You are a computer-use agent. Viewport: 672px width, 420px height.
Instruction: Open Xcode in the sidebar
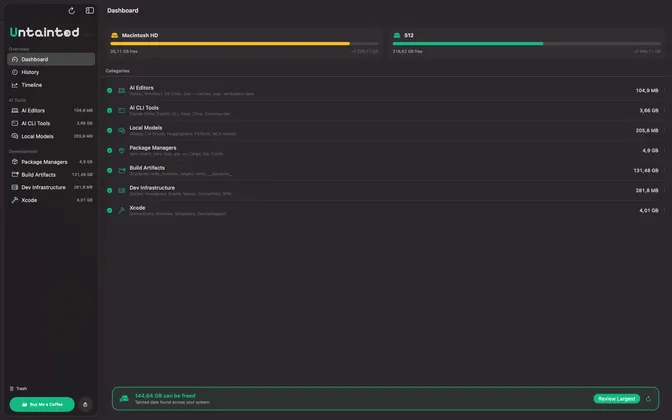pos(51,200)
